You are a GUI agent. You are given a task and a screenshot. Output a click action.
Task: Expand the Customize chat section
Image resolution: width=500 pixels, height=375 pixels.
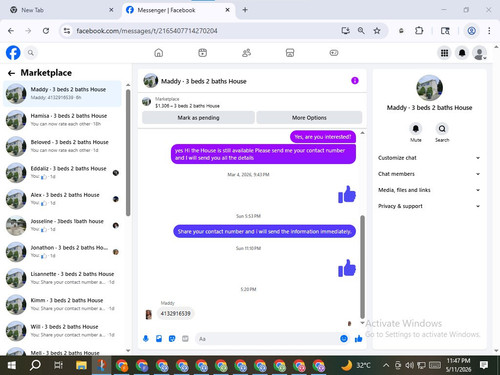click(429, 158)
